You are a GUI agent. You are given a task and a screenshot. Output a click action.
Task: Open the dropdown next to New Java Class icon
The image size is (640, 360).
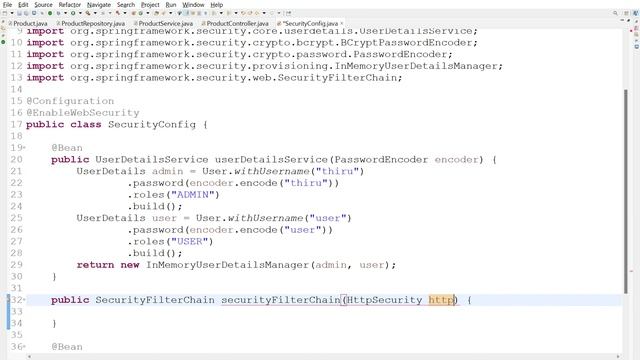tap(148, 13)
